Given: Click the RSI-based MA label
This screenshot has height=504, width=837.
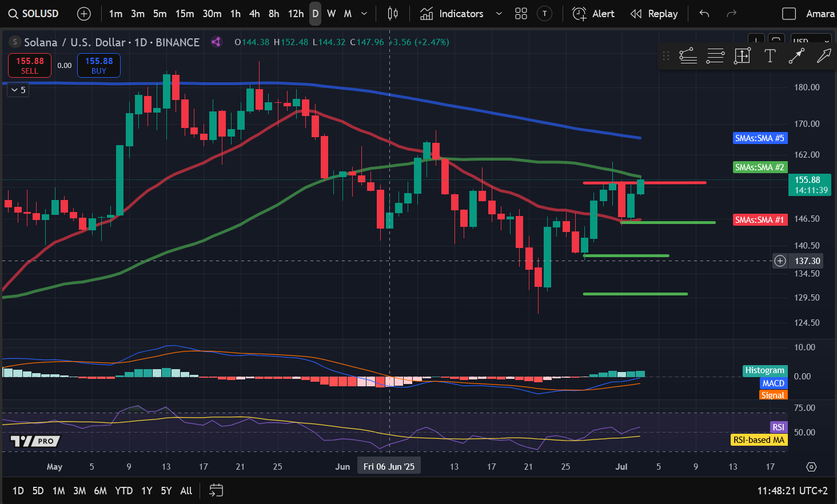Looking at the screenshot, I should [759, 440].
